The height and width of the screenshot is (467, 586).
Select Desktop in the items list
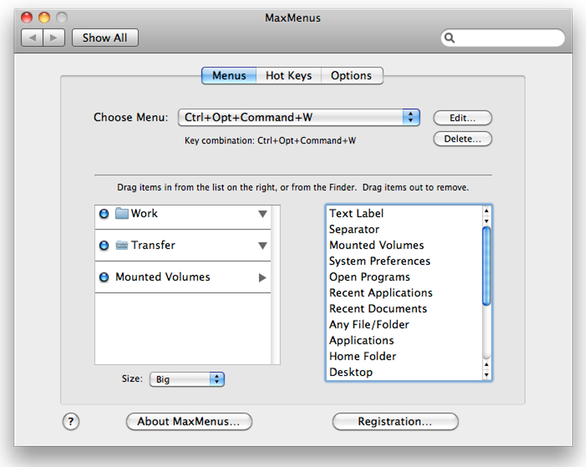pos(351,372)
